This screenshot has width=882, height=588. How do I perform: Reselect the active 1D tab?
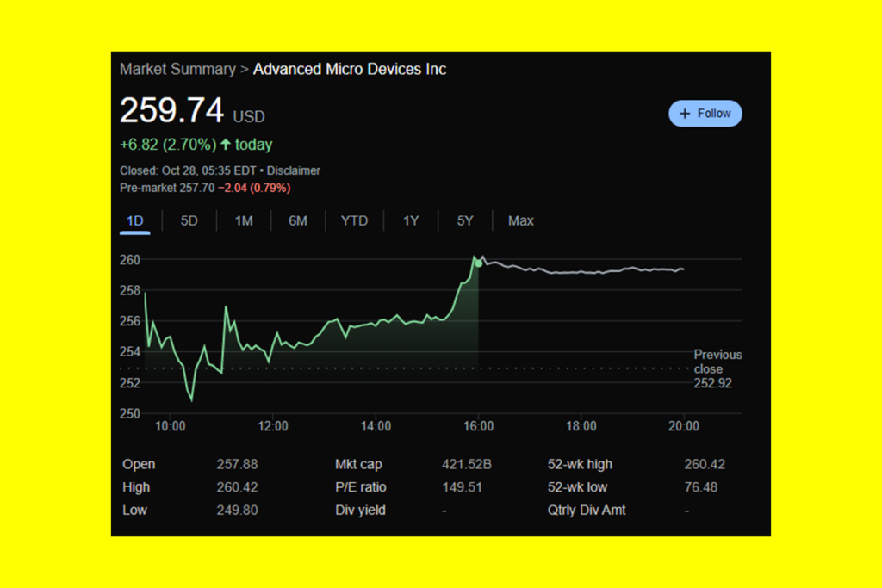coord(134,220)
